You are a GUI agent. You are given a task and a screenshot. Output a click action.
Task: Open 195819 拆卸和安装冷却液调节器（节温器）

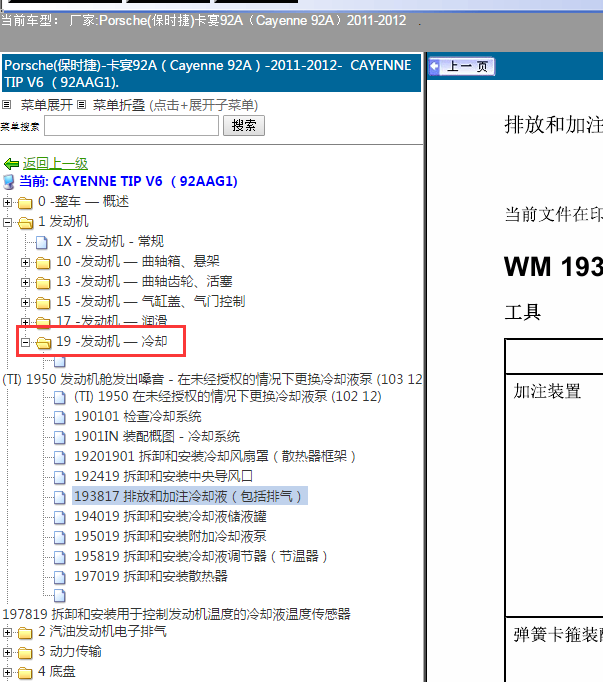tap(201, 557)
